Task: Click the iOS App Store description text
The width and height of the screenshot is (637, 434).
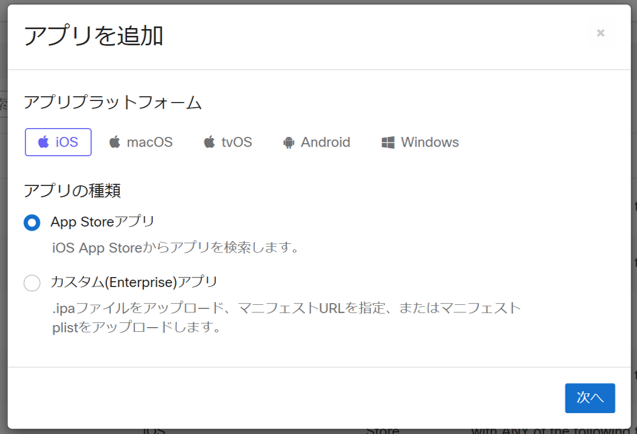Action: click(x=176, y=247)
